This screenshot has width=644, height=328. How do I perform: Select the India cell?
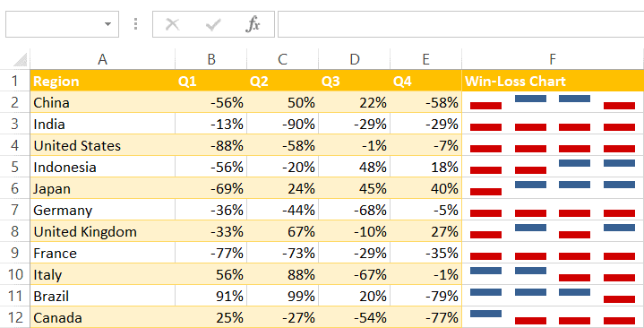[103, 124]
